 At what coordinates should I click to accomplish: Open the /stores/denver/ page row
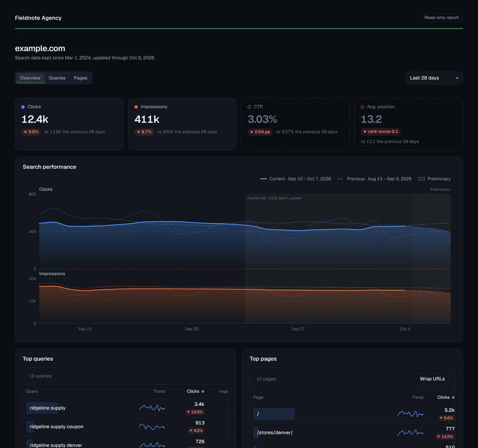353,432
